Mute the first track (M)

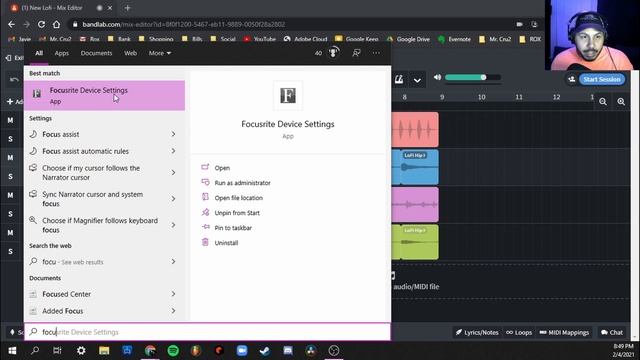tap(10, 120)
